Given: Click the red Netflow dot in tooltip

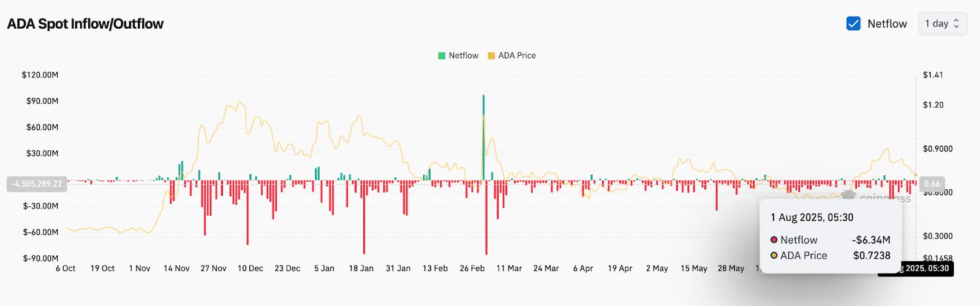Looking at the screenshot, I should 774,240.
